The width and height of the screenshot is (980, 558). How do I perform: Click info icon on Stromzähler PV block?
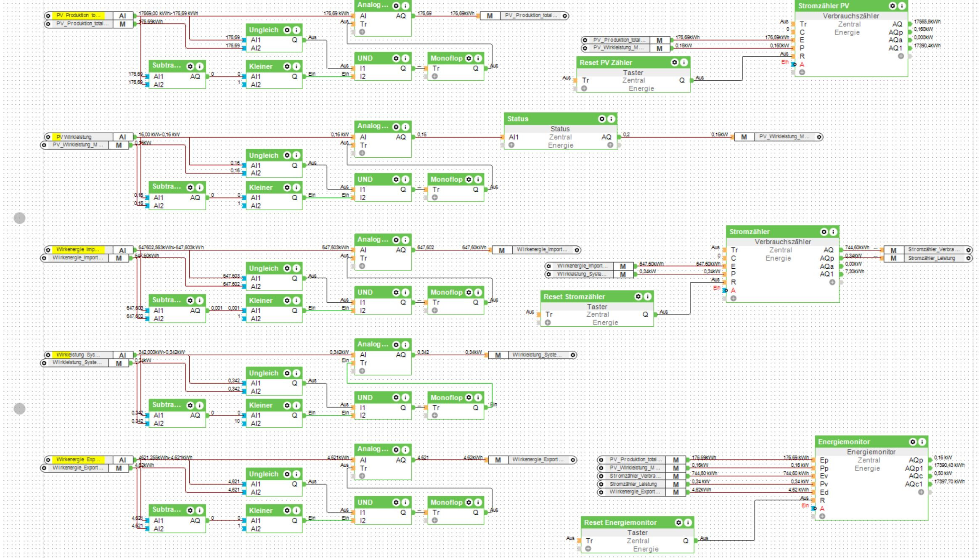coord(902,6)
